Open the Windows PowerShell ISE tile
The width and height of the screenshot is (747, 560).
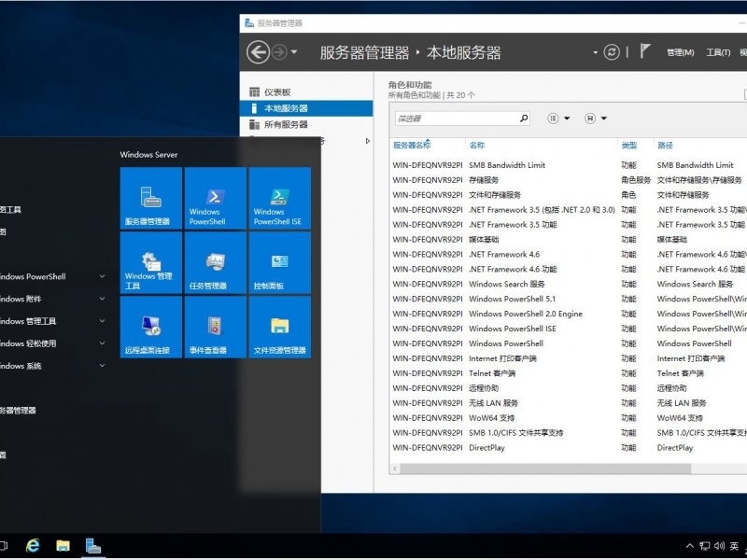pos(279,198)
